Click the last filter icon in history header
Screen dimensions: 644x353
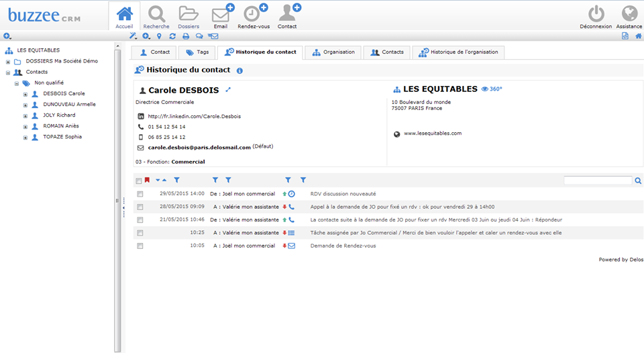coord(303,180)
